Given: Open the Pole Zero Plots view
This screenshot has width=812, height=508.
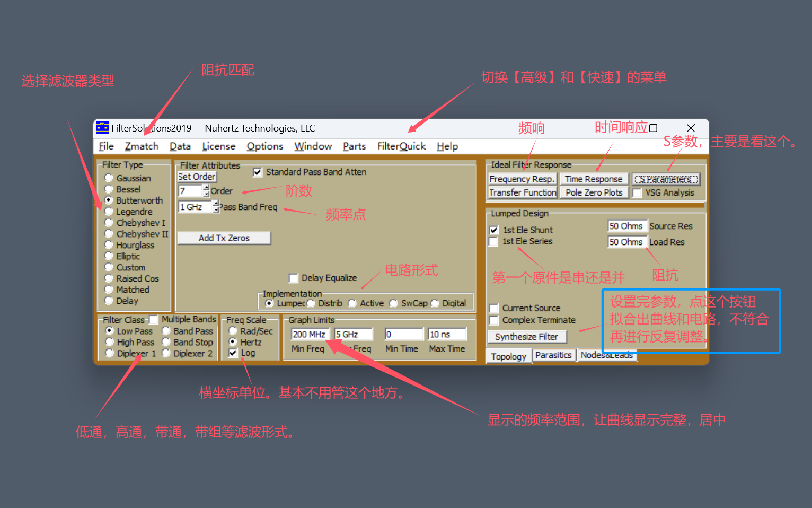Looking at the screenshot, I should [x=594, y=193].
